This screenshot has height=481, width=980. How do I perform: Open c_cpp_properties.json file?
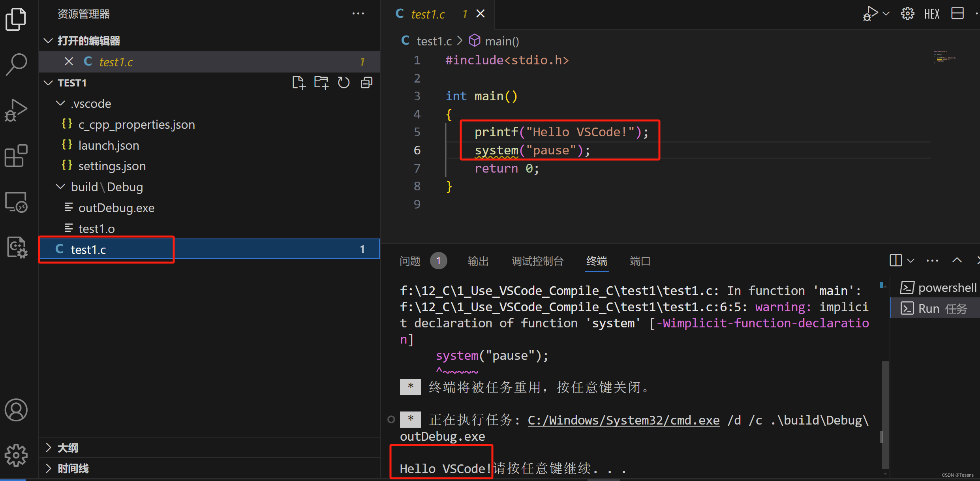point(209,124)
